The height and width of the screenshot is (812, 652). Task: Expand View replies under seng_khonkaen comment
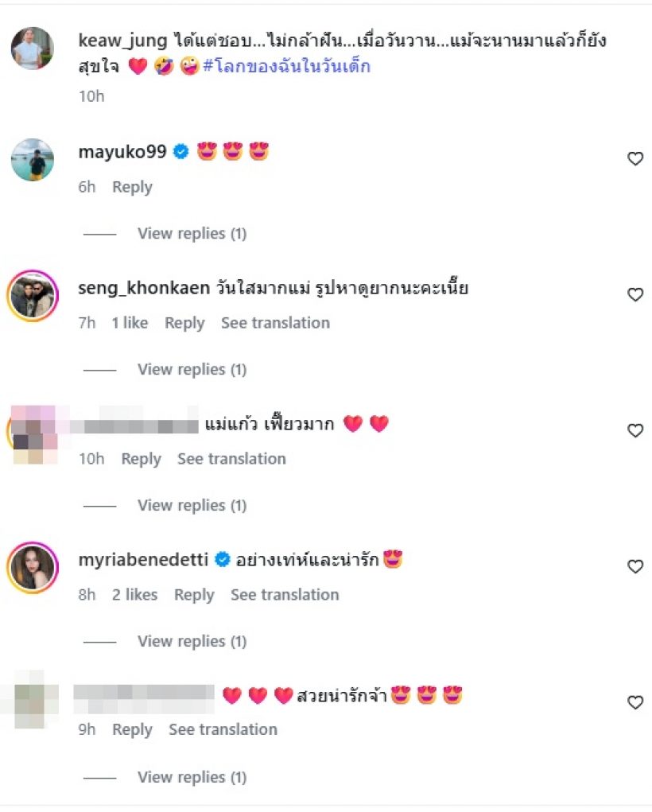tap(192, 369)
